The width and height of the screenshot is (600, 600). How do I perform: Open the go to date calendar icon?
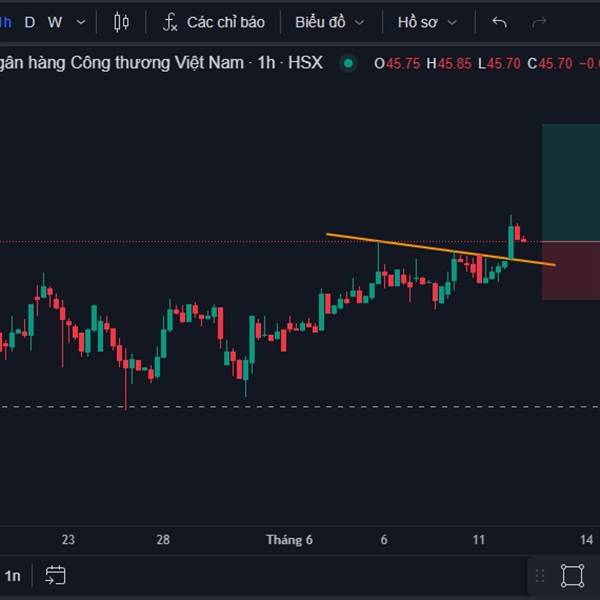coord(55,576)
